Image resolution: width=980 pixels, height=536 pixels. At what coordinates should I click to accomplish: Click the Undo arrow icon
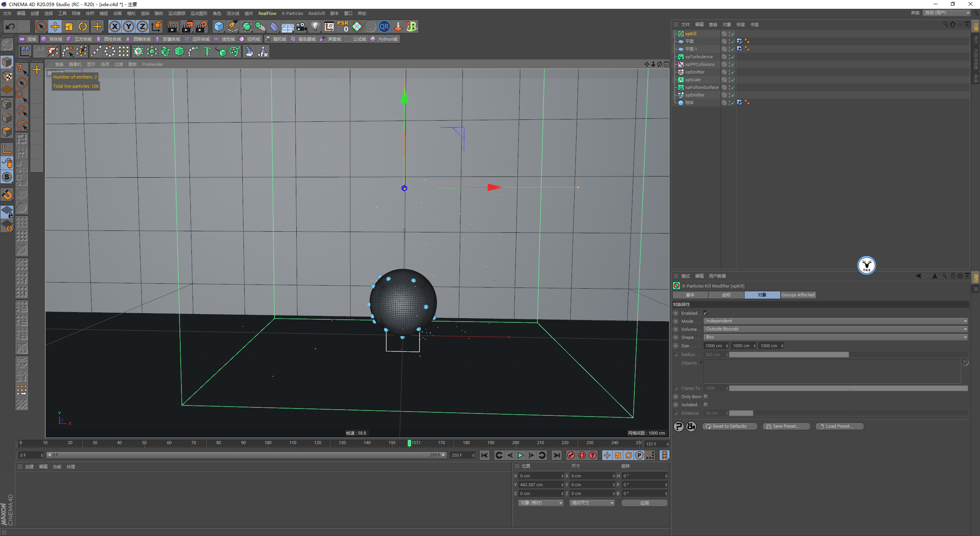coord(10,26)
